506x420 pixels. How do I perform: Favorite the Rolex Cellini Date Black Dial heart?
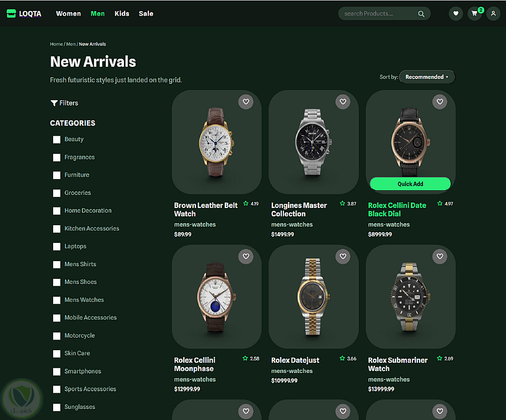[x=440, y=102]
